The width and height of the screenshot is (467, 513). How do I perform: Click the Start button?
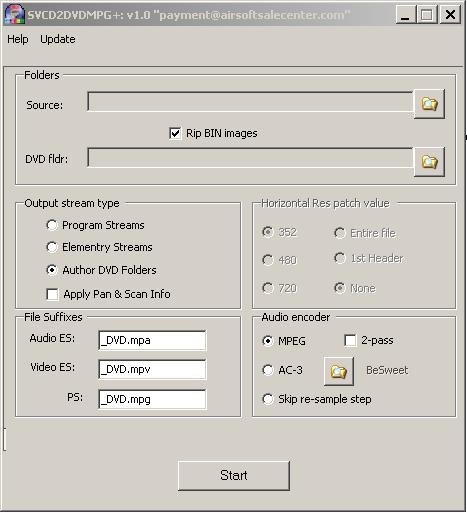click(234, 476)
